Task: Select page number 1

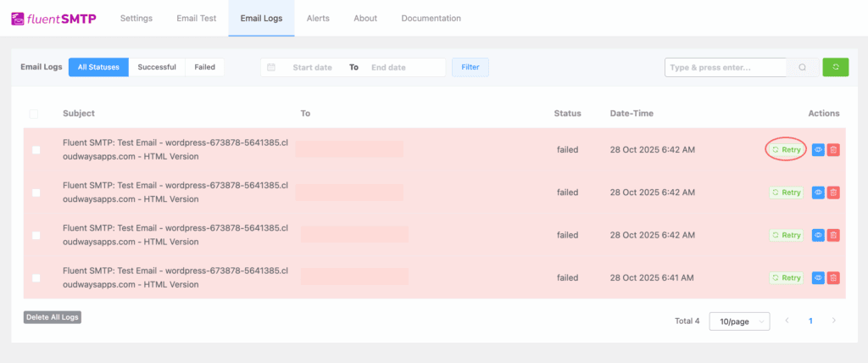Action: tap(810, 321)
